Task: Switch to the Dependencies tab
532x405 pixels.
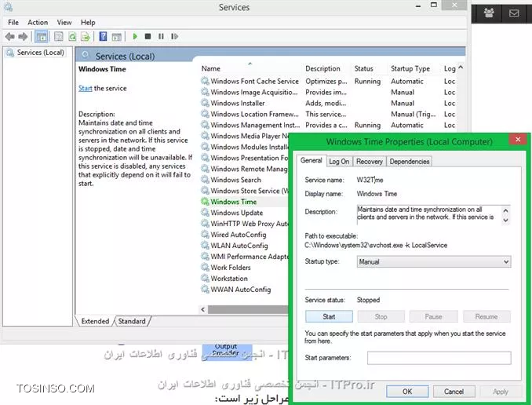Action: coord(409,162)
